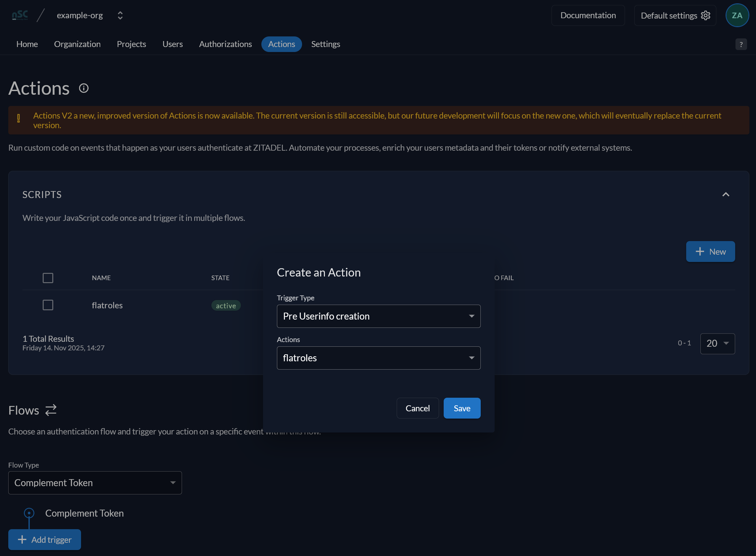Screen dimensions: 756x556
Task: Switch to the Authorizations tab
Action: tap(225, 44)
